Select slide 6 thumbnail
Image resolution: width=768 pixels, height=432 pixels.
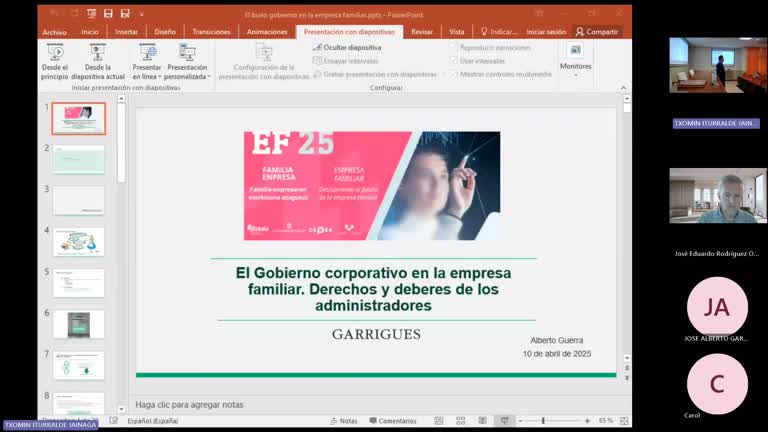[x=78, y=324]
